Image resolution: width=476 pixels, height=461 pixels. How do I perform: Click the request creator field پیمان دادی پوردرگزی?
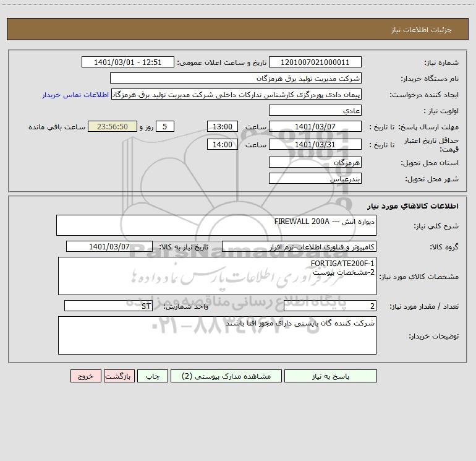point(237,94)
